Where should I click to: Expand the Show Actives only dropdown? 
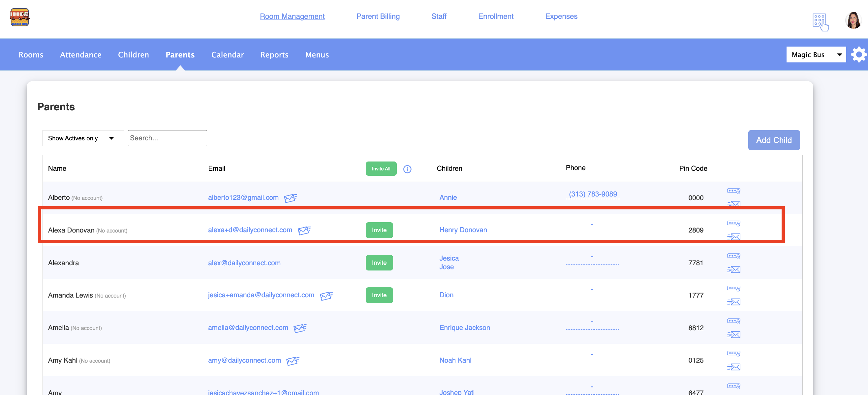pos(83,138)
